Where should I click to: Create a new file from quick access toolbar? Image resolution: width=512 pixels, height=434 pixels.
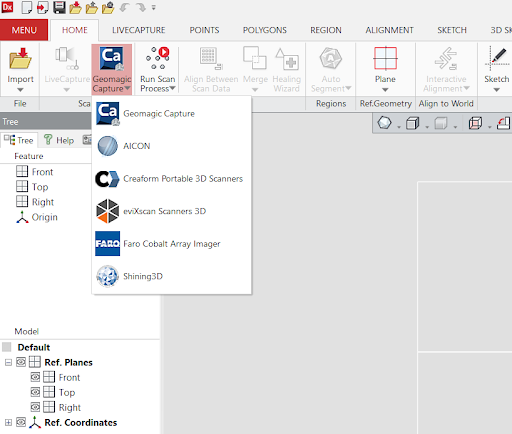27,7
